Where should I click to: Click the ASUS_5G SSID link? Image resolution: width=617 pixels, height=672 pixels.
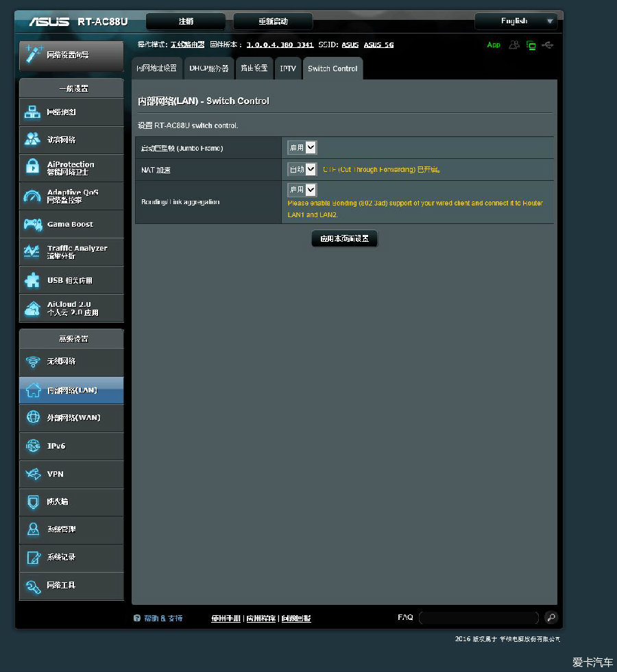click(378, 45)
